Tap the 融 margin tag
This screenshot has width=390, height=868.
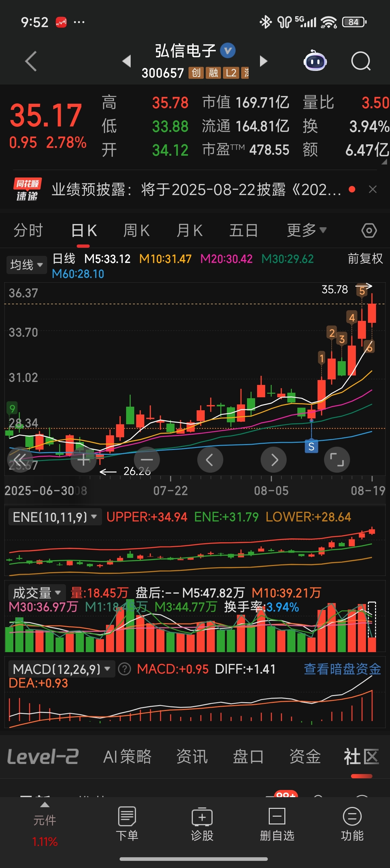[213, 73]
